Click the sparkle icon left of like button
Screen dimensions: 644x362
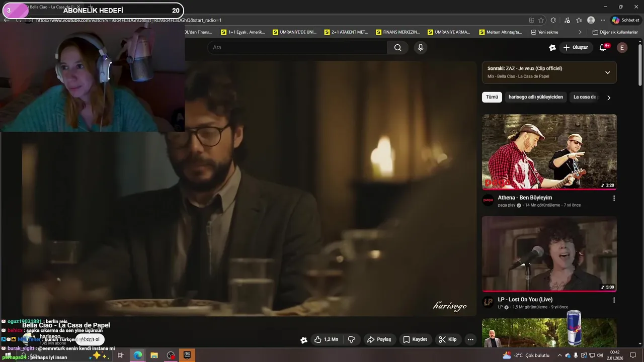[x=304, y=340]
